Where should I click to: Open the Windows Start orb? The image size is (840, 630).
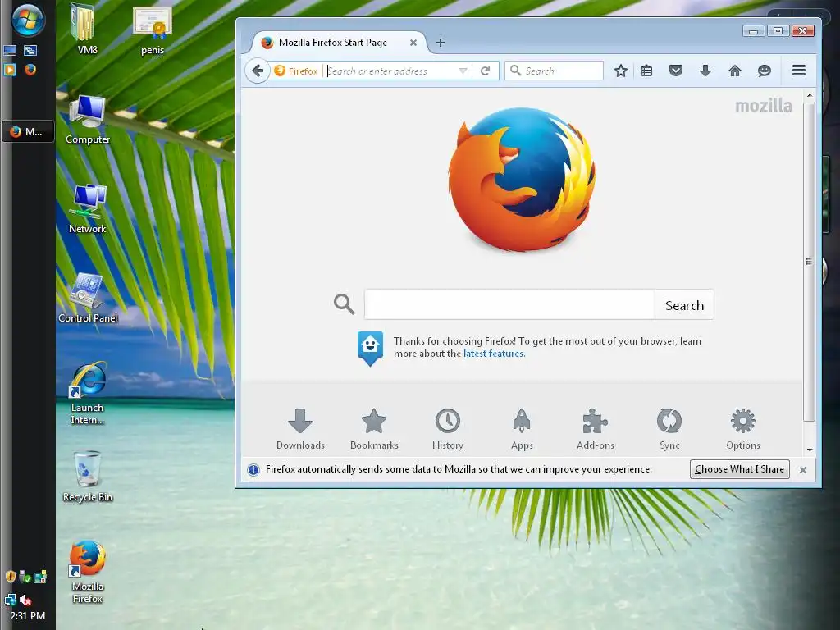pyautogui.click(x=28, y=20)
